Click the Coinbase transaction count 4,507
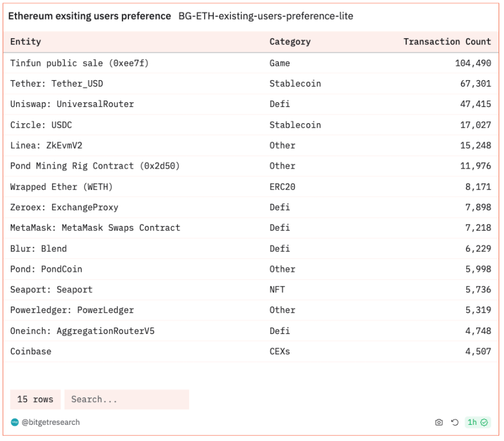The height and width of the screenshot is (441, 504). pyautogui.click(x=478, y=351)
